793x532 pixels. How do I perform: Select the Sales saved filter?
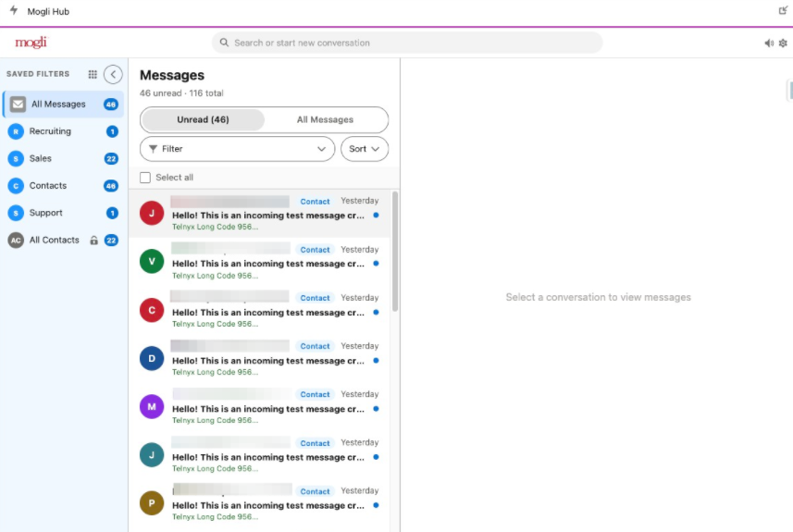coord(64,159)
